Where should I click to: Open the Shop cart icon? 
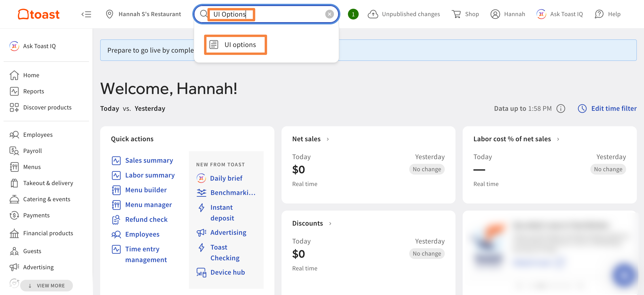456,14
